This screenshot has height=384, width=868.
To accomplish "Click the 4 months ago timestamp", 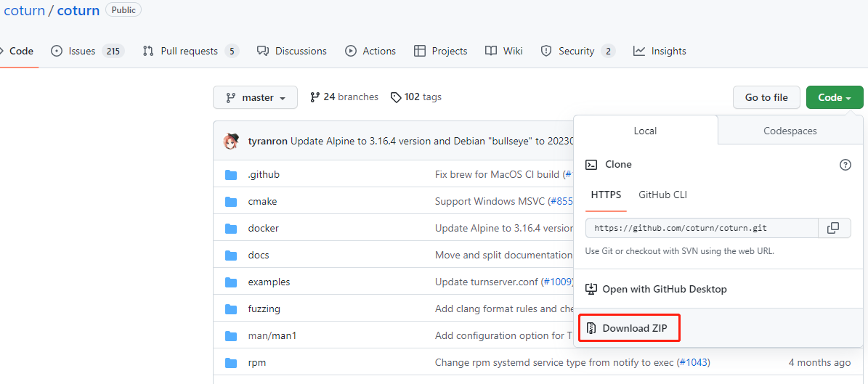I will coord(819,363).
